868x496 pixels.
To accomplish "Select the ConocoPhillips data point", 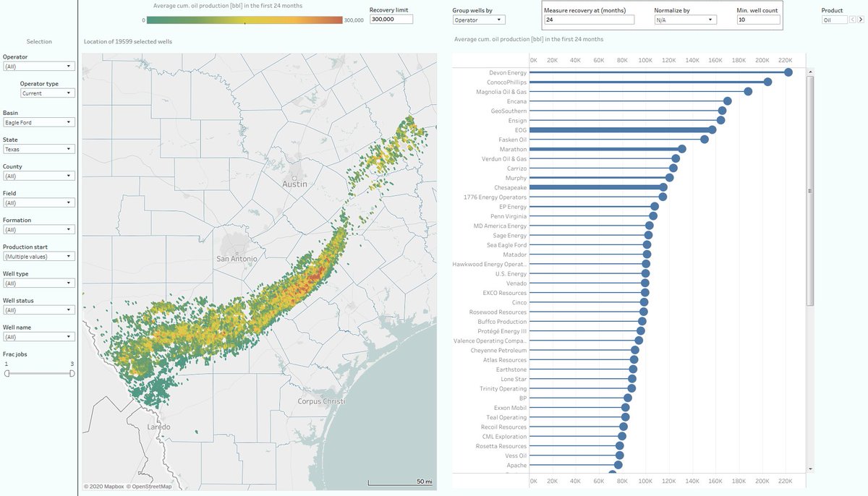I will (767, 82).
